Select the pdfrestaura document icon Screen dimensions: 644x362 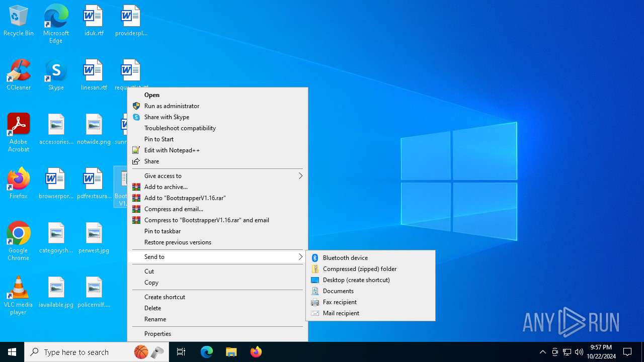pos(94,184)
